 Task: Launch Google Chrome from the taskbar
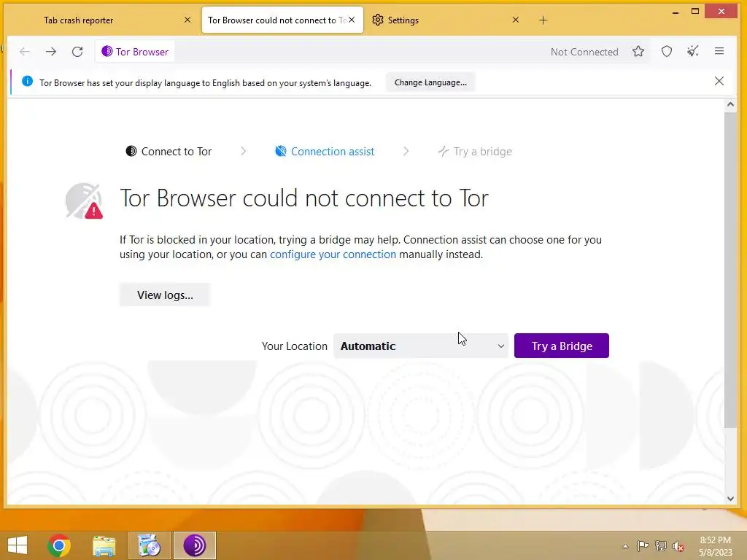pyautogui.click(x=59, y=545)
